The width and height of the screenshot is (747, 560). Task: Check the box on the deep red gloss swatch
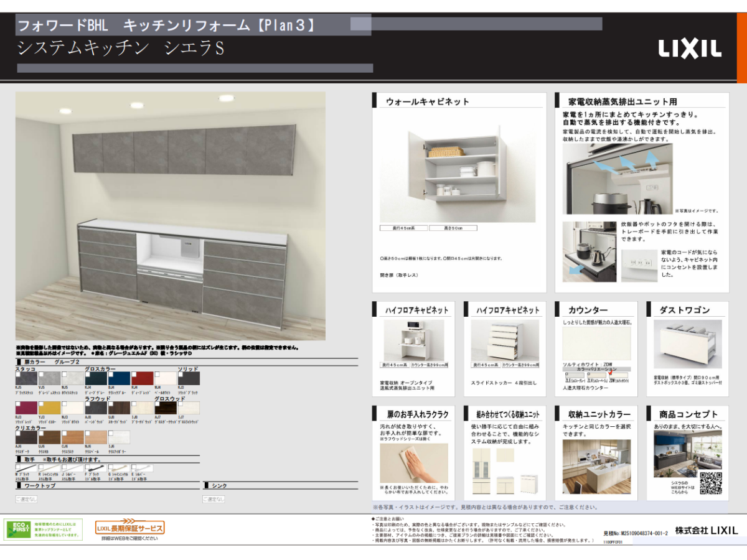click(x=134, y=375)
